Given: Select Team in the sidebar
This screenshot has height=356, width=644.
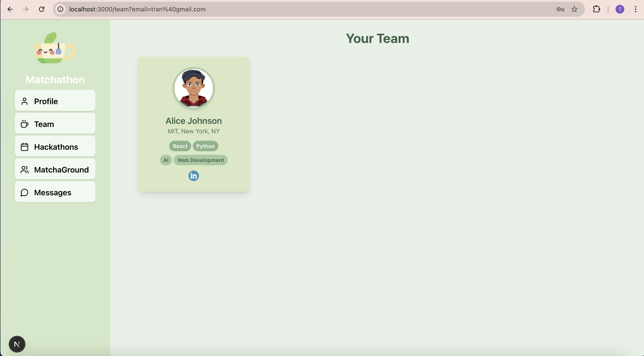Looking at the screenshot, I should coord(55,124).
